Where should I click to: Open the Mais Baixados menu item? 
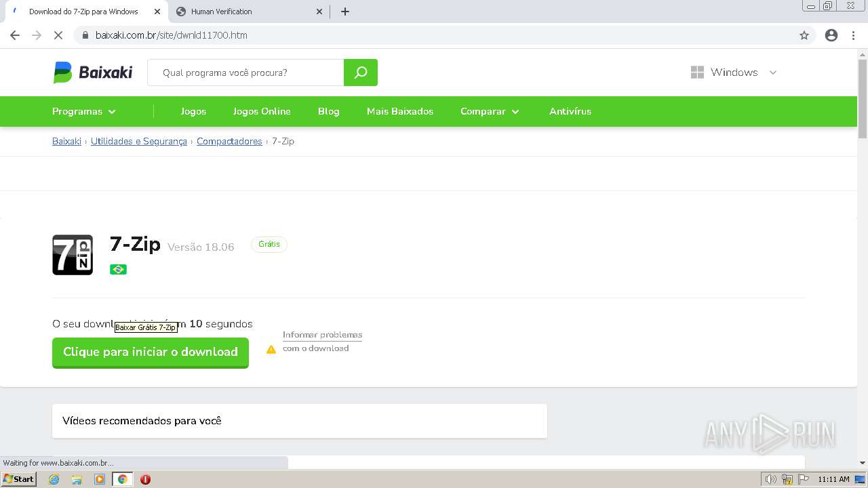400,111
